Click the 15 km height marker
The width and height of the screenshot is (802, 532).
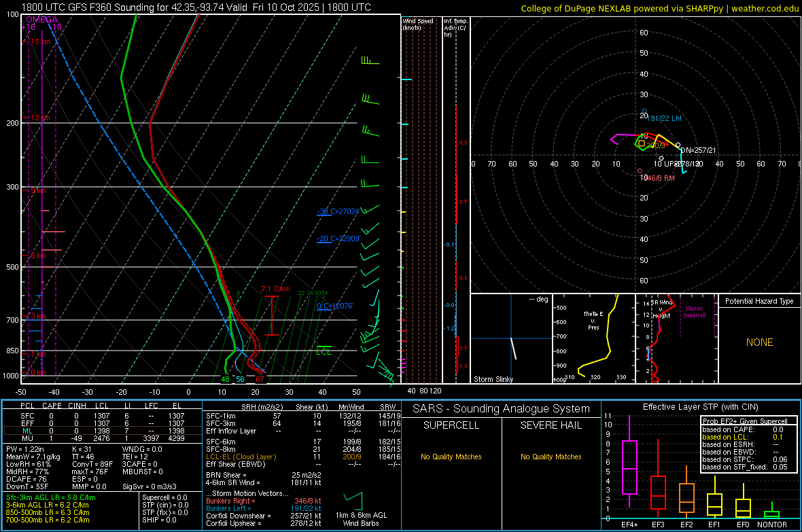click(40, 41)
